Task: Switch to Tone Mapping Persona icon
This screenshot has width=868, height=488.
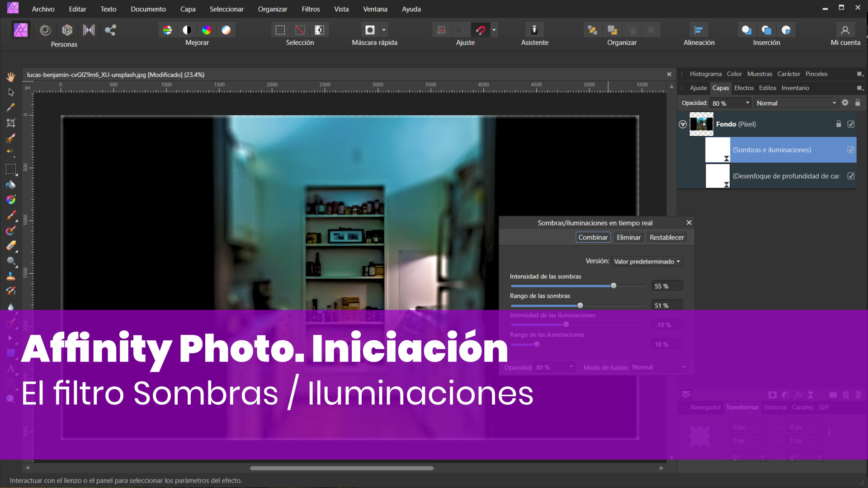Action: 89,30
